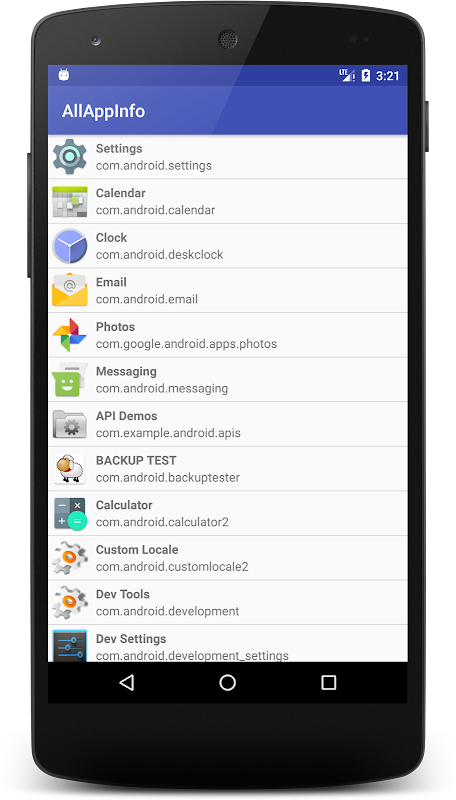Screen dimensions: 456x800
Task: Tap the Android back navigation button
Action: point(126,683)
